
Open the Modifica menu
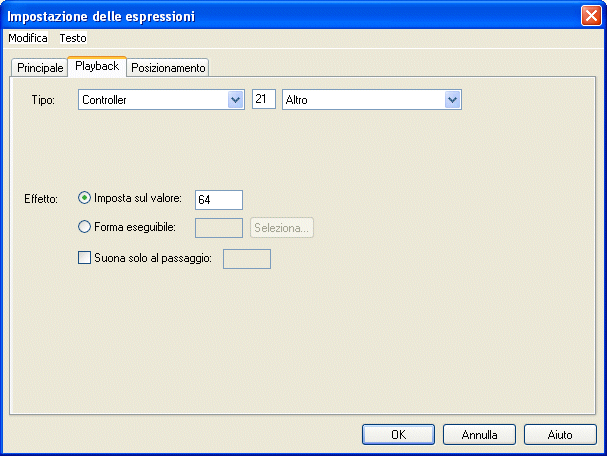click(x=28, y=37)
